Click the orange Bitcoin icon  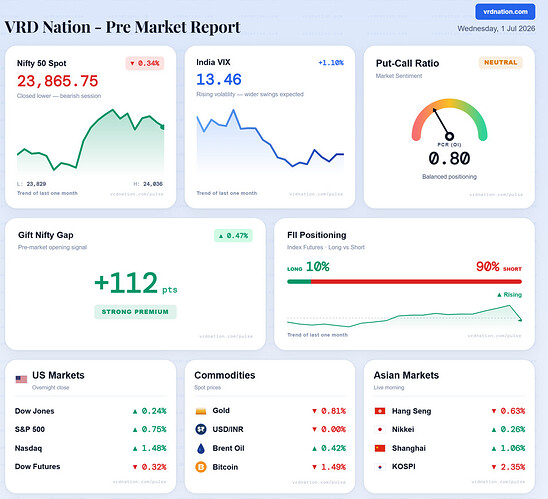point(201,467)
